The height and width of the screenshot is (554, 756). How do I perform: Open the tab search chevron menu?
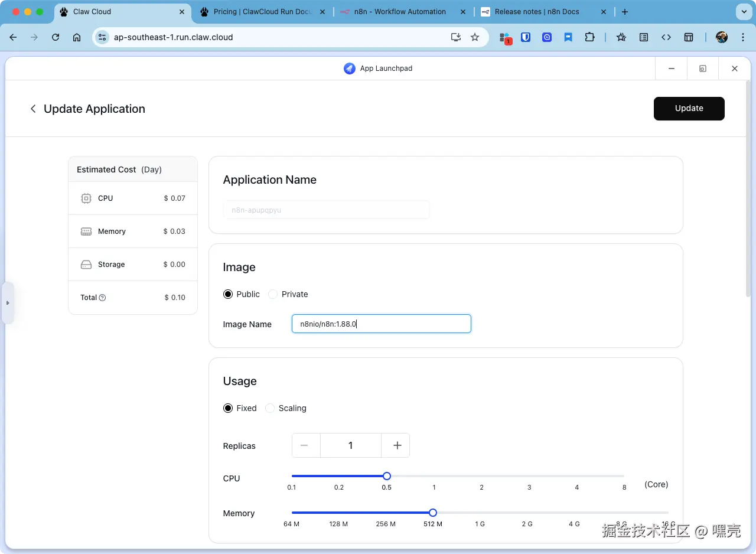coord(742,11)
